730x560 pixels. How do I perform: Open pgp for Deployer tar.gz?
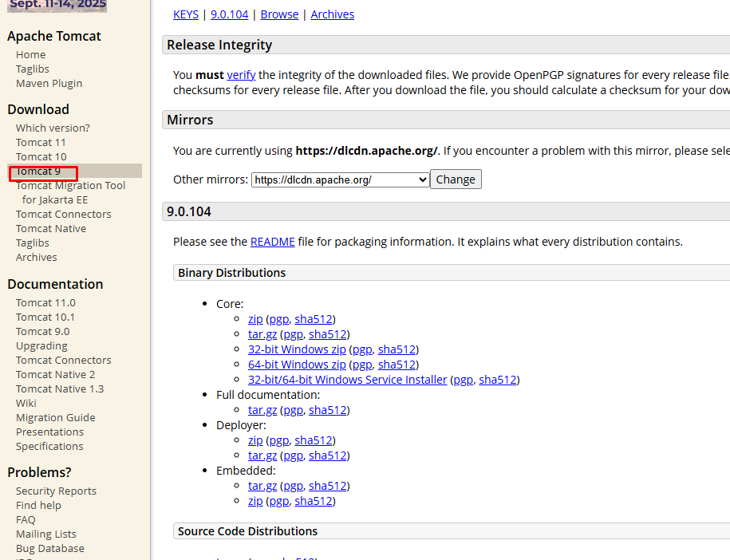294,455
